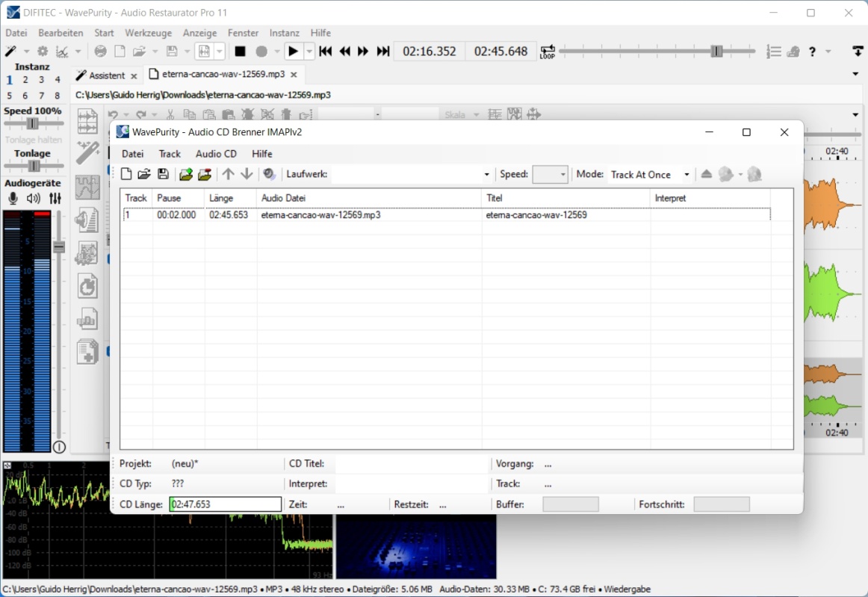Stop playback with the square button

pos(241,52)
